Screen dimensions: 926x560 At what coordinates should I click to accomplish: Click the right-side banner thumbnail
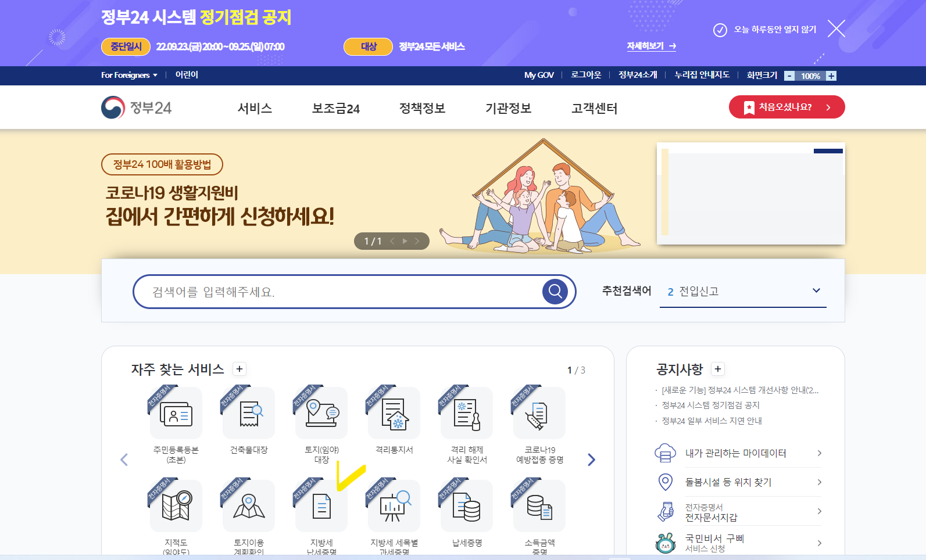pos(750,193)
